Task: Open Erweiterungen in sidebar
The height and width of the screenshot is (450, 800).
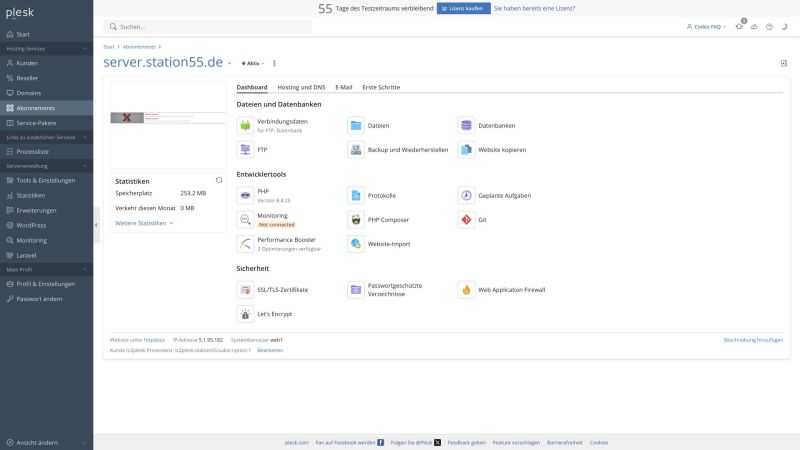Action: pos(46,210)
